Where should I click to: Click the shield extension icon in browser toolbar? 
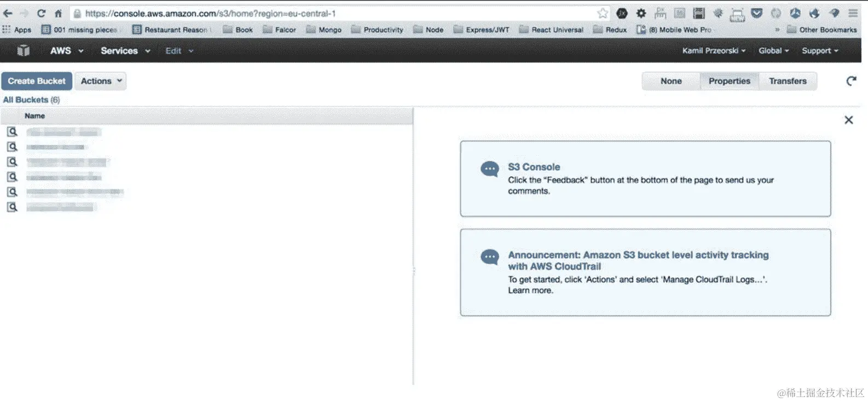(756, 13)
